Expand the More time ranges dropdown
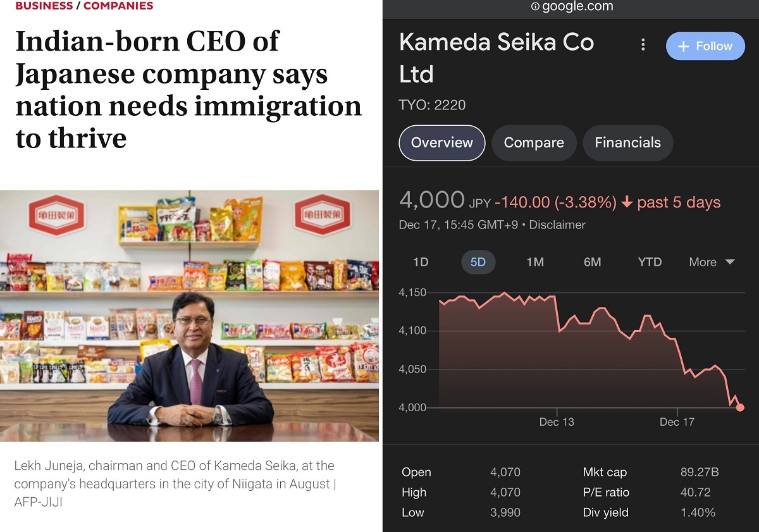 coord(712,262)
